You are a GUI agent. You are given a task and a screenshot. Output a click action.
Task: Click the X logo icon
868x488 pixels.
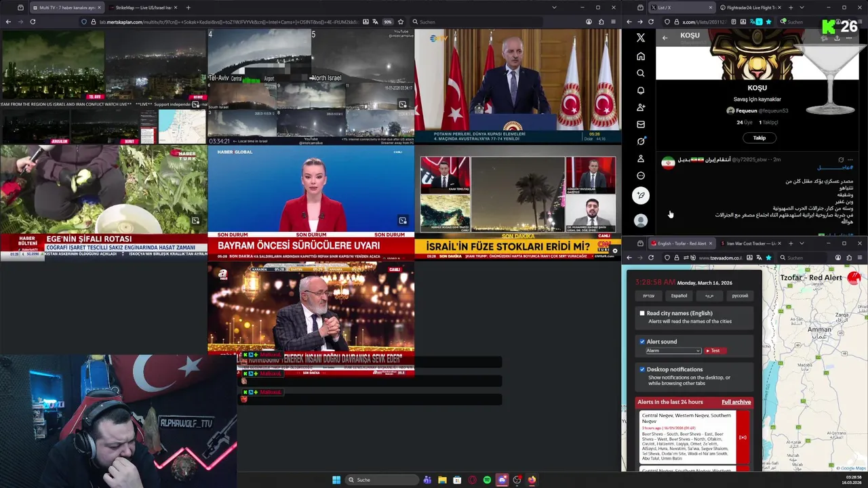click(641, 38)
